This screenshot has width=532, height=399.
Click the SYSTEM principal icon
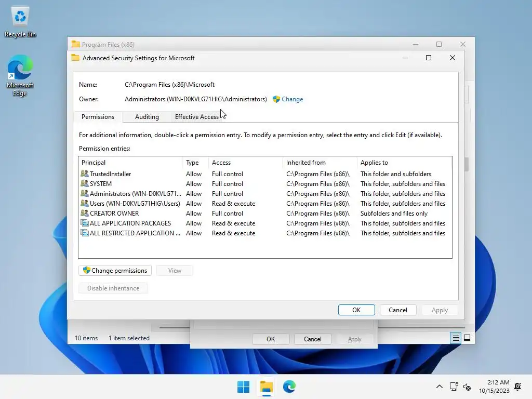click(x=85, y=183)
